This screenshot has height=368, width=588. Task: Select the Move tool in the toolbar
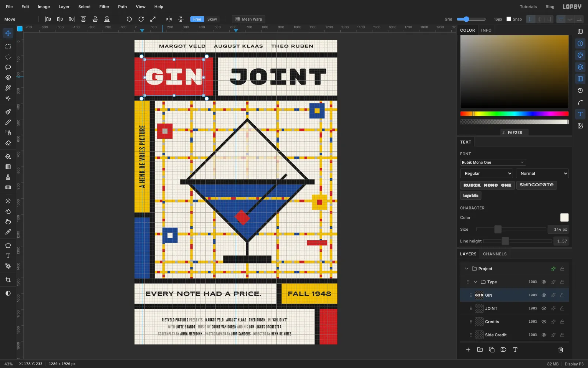8,33
